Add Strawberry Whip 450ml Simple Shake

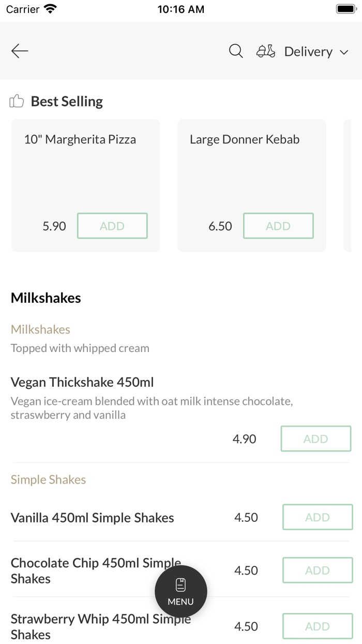click(x=318, y=626)
